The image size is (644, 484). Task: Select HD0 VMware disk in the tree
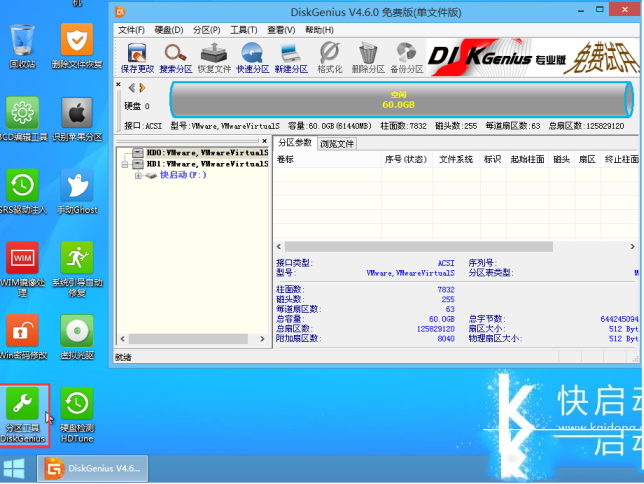[x=205, y=153]
